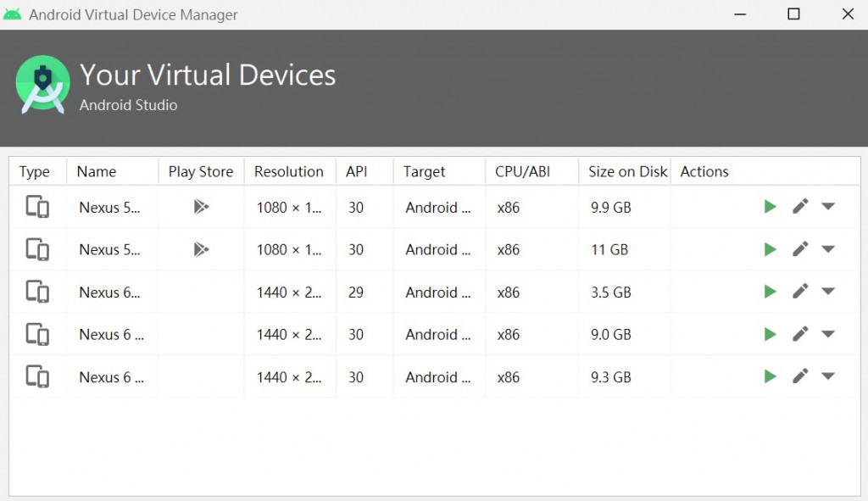This screenshot has width=868, height=501.
Task: Expand more actions for the 3.5 GB device
Action: [x=828, y=291]
